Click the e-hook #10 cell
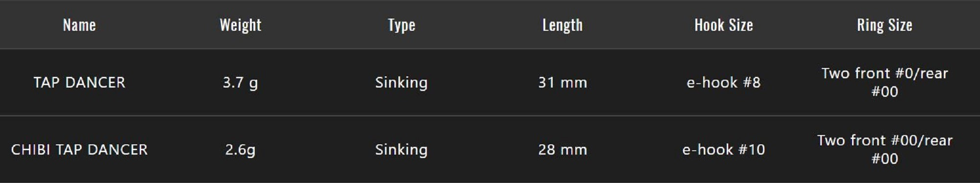This screenshot has width=980, height=183. [x=724, y=149]
